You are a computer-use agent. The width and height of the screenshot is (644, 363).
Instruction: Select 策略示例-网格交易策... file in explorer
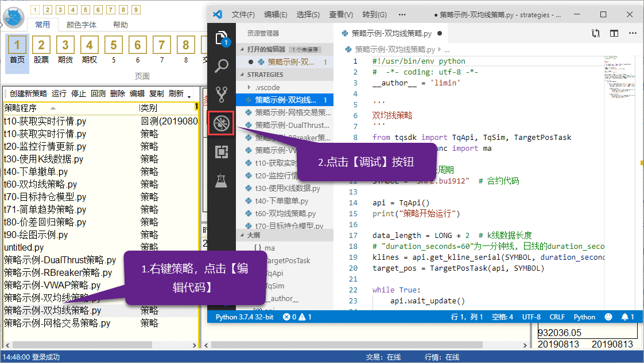(x=285, y=112)
